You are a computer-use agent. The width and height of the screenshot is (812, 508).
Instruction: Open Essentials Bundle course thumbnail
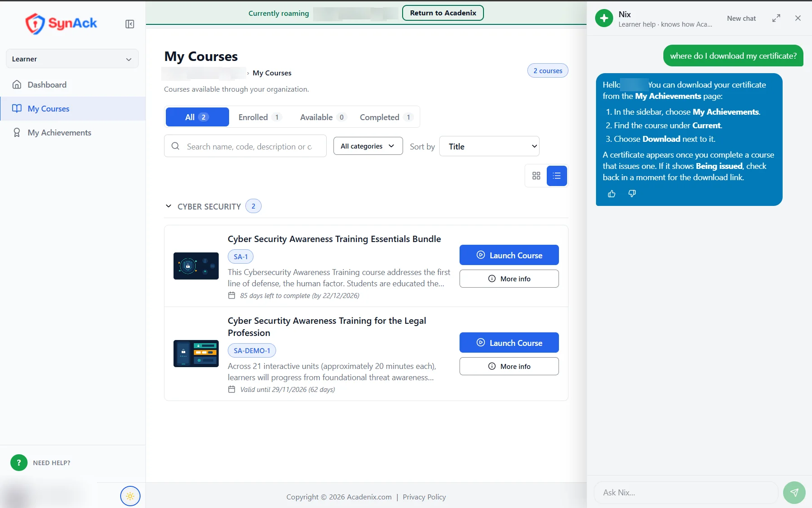(196, 266)
